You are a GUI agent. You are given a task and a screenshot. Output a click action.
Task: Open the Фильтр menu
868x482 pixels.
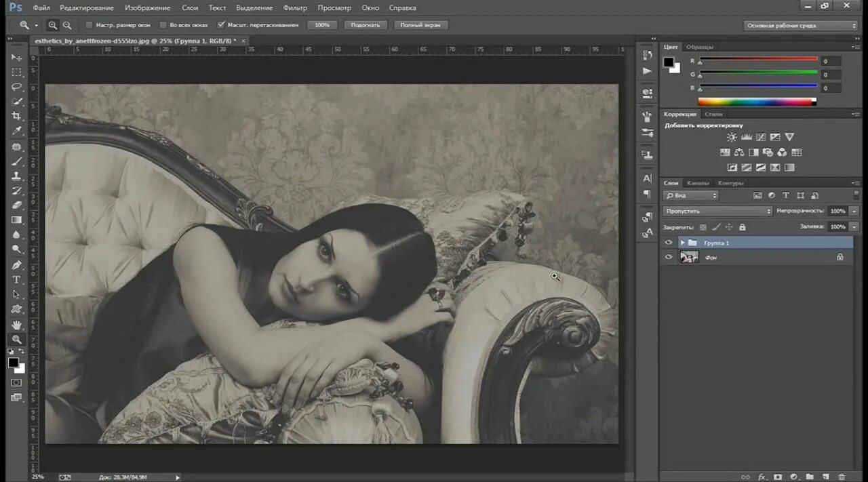tap(295, 7)
